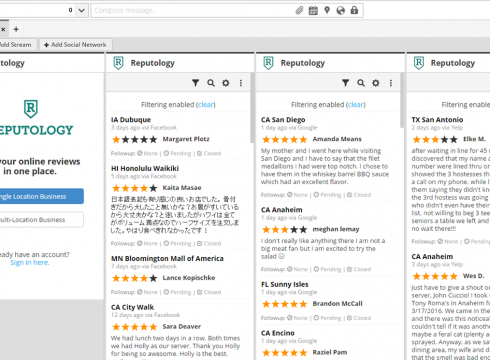Click Reputology logo icon of San Diego stream
Image resolution: width=490 pixels, height=360 pixels.
click(x=268, y=63)
